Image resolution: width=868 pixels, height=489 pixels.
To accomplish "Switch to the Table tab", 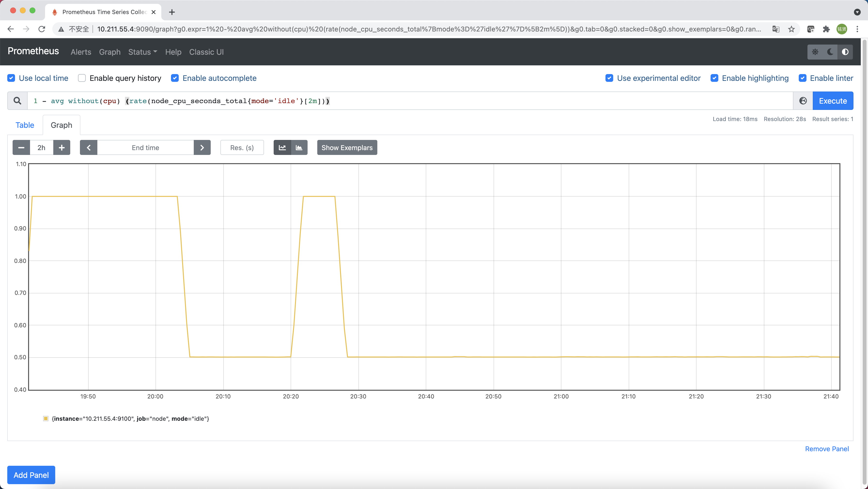I will coord(25,125).
